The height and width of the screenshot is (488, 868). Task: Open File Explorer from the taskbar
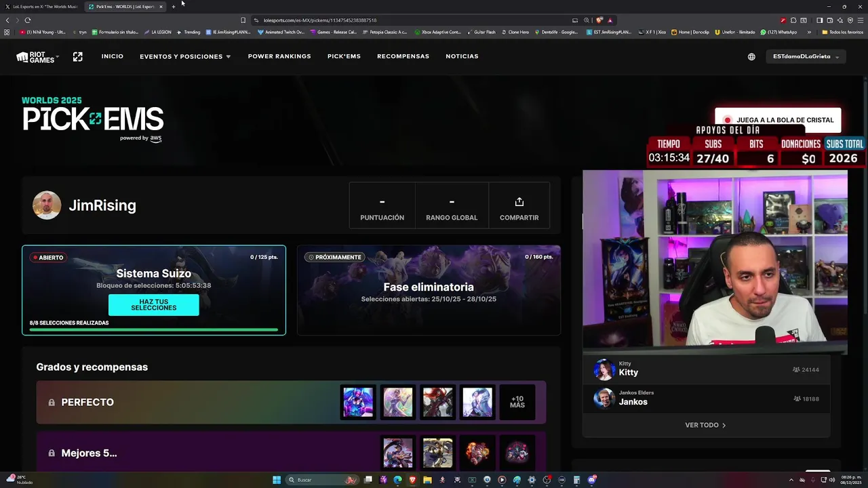(427, 480)
